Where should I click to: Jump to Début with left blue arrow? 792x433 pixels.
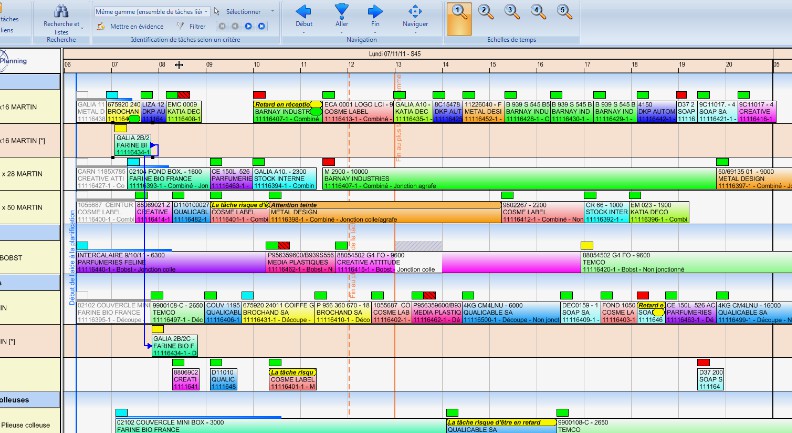click(x=304, y=11)
